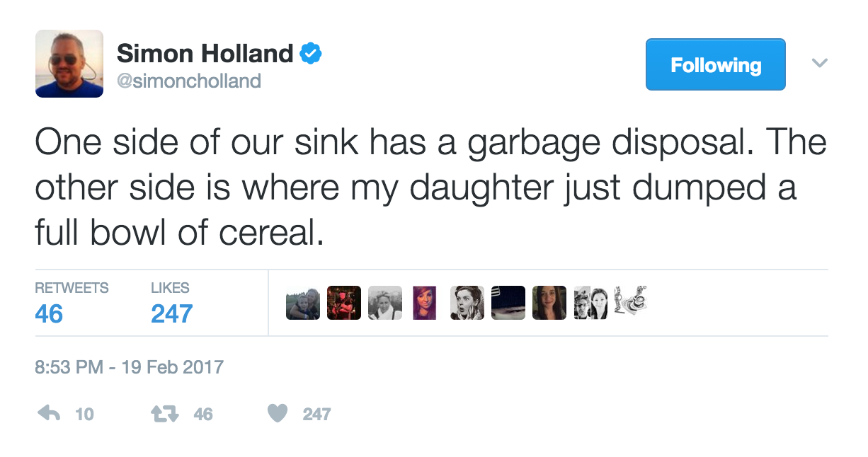Click the red-toned second liker avatar
Screen dimensions: 868x457
(x=344, y=303)
